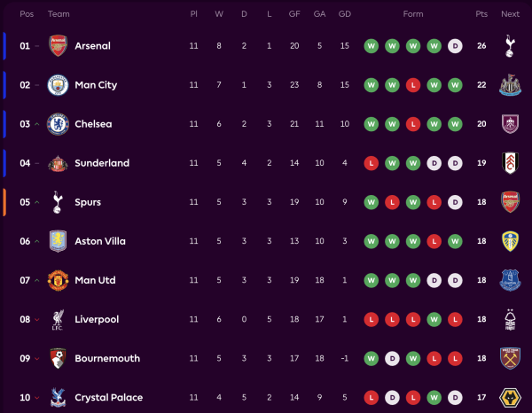This screenshot has height=413, width=532.
Task: Click Newcastle crest in Man City's Next column
Action: coord(510,85)
